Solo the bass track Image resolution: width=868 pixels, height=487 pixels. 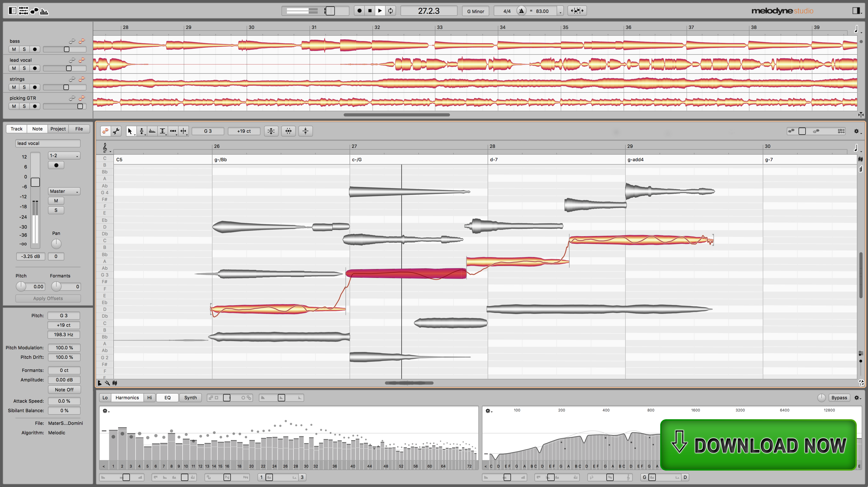point(24,49)
